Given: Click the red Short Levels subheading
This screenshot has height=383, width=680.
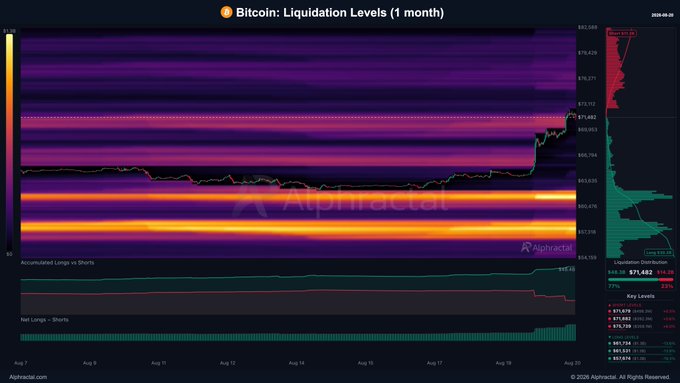Looking at the screenshot, I should click(x=624, y=305).
